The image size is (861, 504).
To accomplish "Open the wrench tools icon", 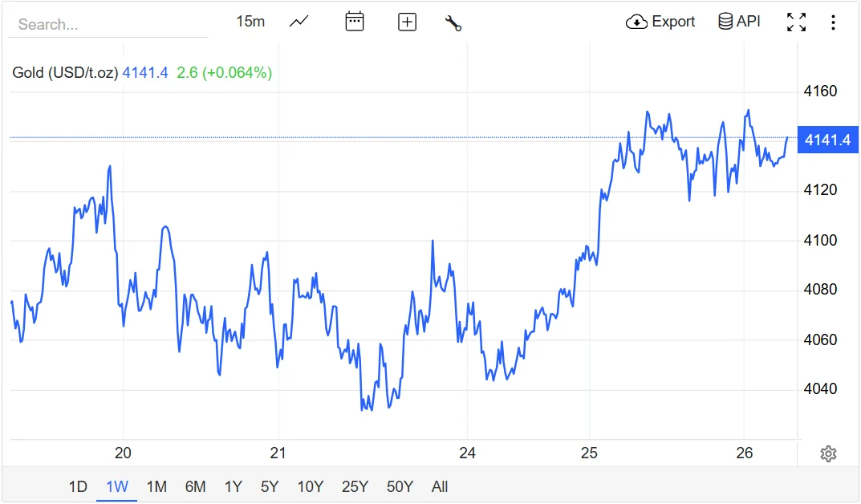I will pos(453,22).
